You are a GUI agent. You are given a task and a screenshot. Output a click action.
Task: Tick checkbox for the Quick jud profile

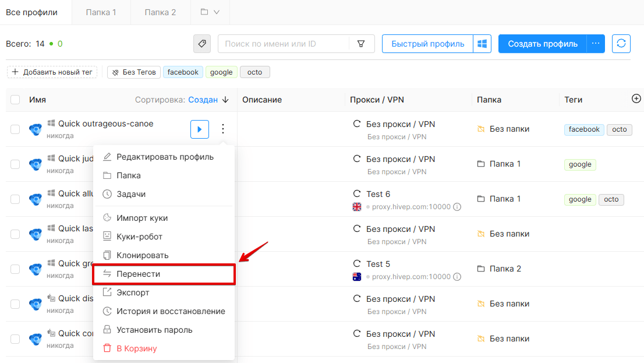(x=15, y=164)
